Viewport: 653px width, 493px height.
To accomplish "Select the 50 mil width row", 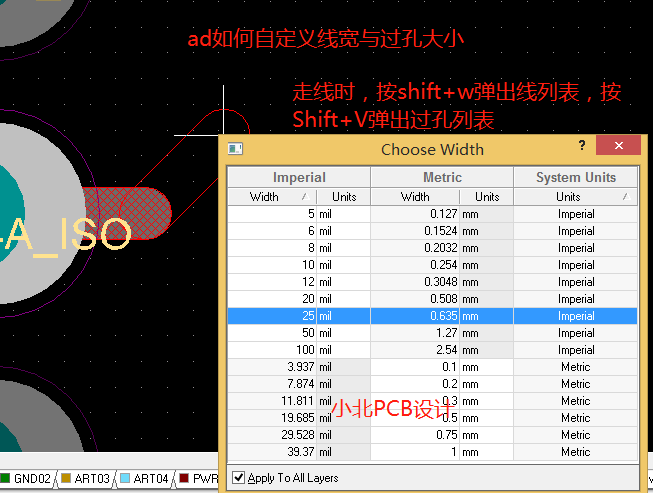I will click(x=432, y=333).
